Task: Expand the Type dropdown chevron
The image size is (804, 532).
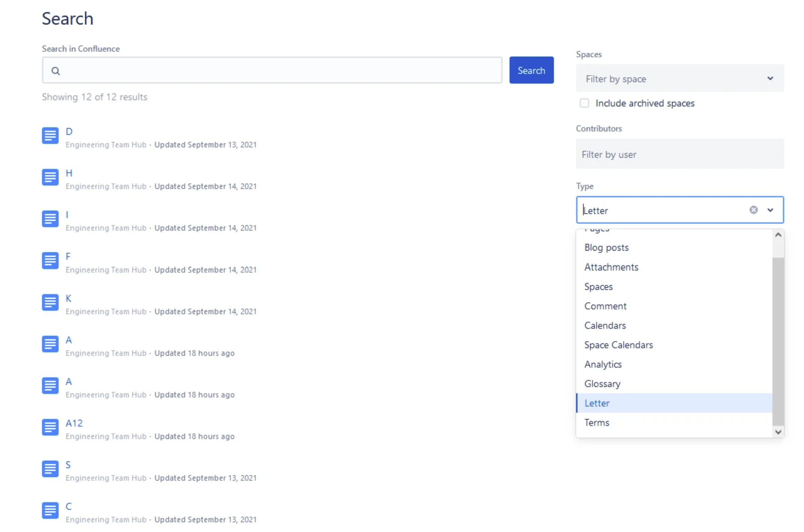Action: click(x=770, y=210)
